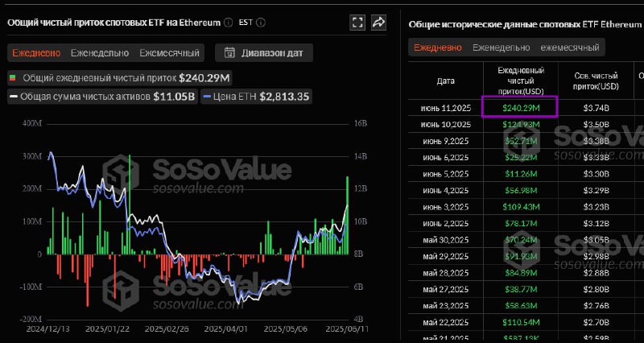Image resolution: width=644 pixels, height=343 pixels.
Task: Click inflow cell $78.17M
Action: 521,223
